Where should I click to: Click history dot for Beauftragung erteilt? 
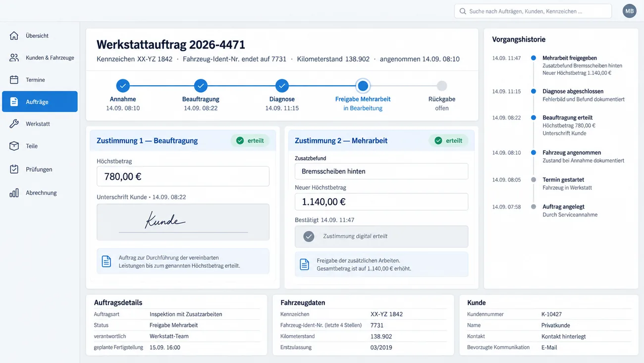coord(534,118)
